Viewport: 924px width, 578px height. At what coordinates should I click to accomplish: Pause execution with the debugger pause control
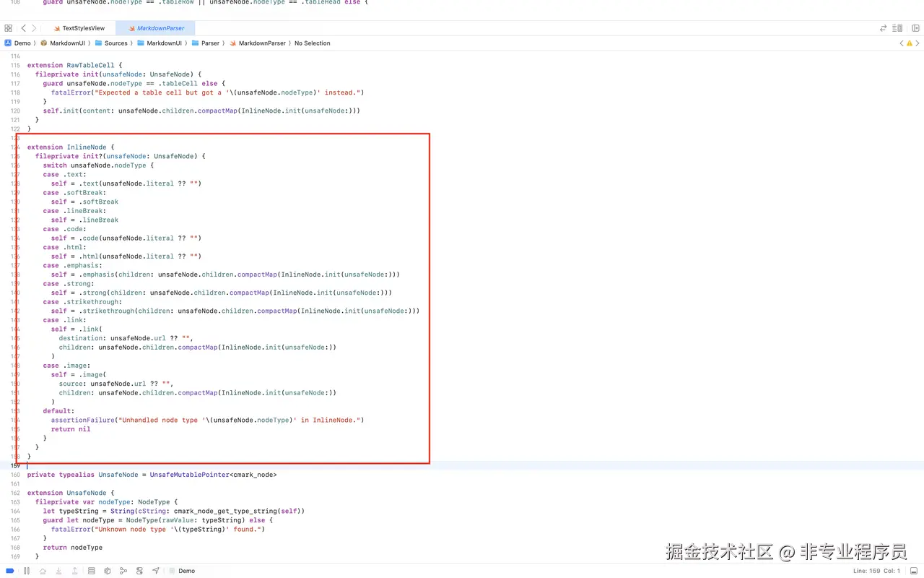coord(27,571)
